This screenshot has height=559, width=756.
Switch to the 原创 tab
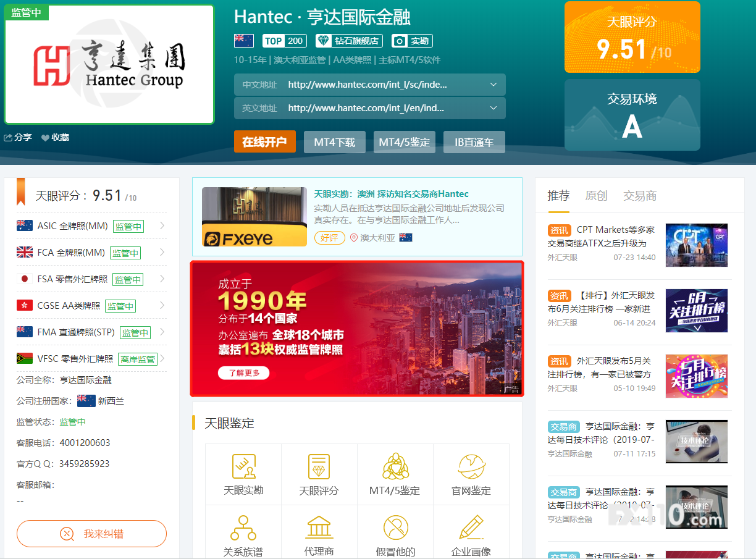tap(596, 196)
